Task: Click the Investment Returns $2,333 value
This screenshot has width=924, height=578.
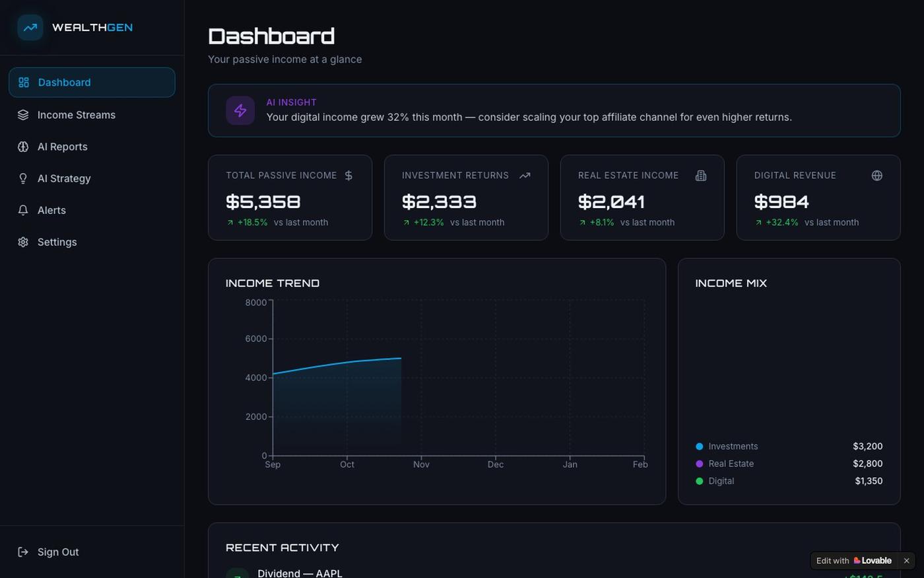Action: click(439, 201)
